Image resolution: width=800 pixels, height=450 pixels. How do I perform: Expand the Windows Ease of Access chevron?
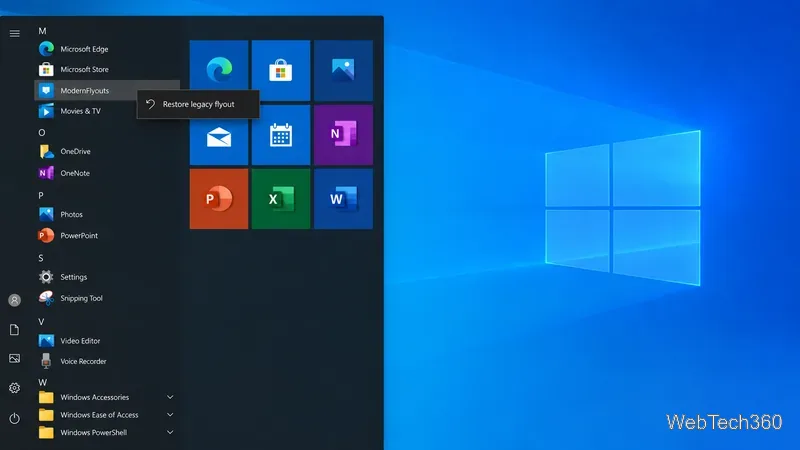pos(170,415)
